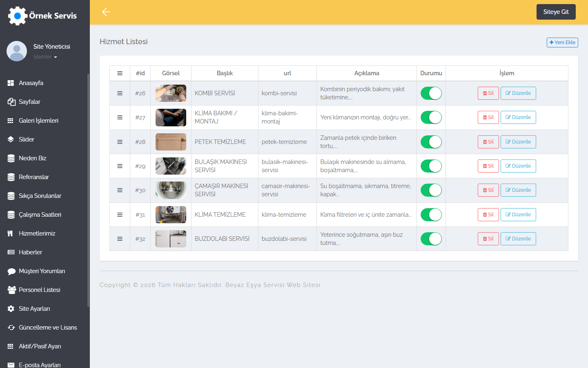The image size is (588, 368).
Task: Click the #29 id cell
Action: [140, 166]
